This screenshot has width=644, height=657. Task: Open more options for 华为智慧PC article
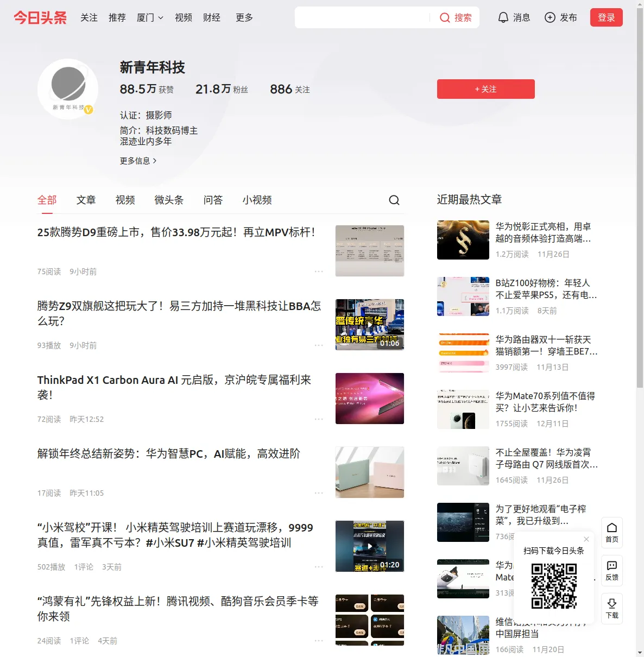(319, 493)
